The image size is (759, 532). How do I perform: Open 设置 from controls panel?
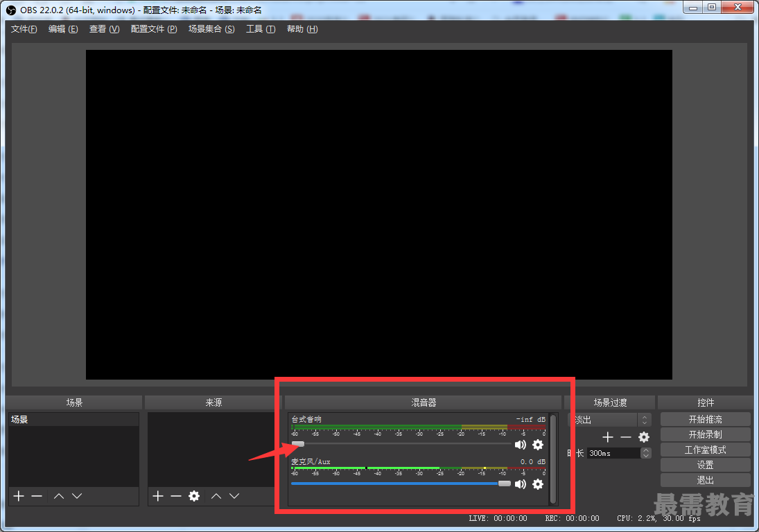[x=705, y=465]
